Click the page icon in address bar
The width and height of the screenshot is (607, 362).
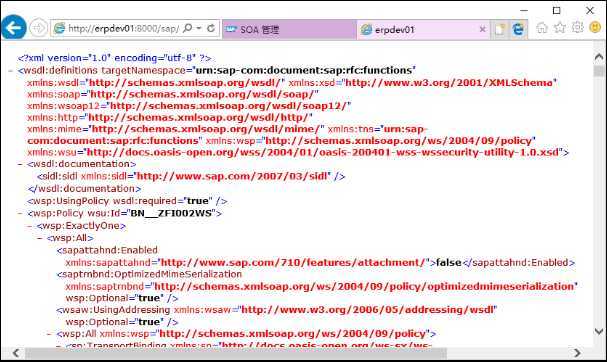[59, 28]
